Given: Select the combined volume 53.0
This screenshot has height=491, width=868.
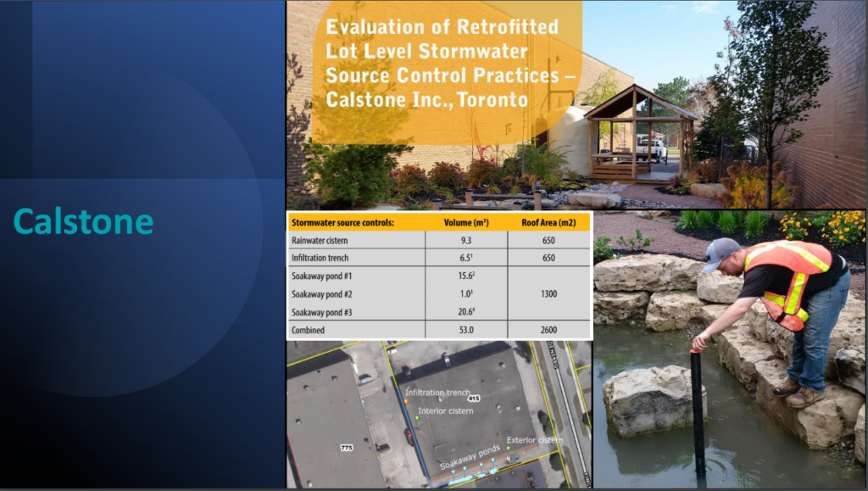Looking at the screenshot, I should click(466, 330).
